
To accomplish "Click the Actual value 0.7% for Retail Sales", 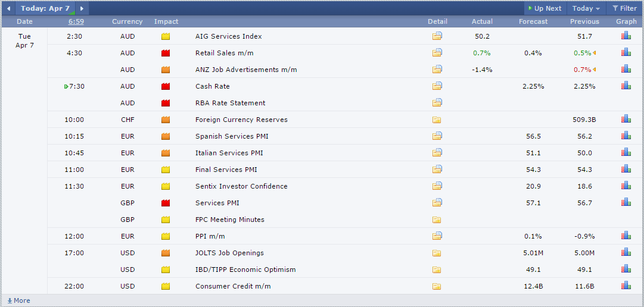I will pos(482,53).
